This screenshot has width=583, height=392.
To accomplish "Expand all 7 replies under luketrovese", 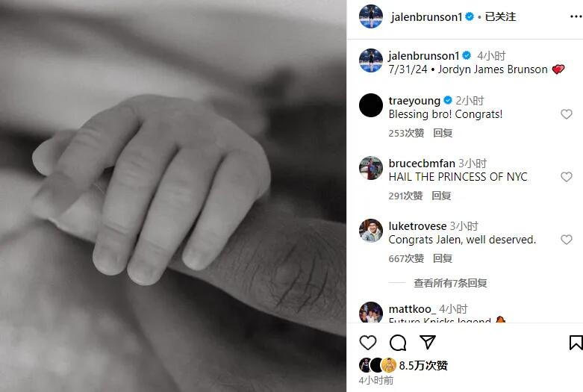I will 450,283.
